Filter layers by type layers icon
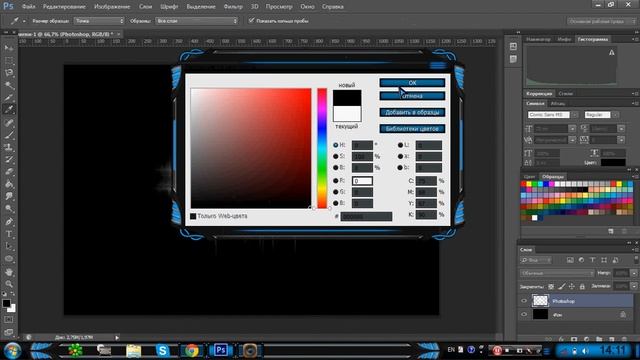The height and width of the screenshot is (360, 640). click(592, 260)
